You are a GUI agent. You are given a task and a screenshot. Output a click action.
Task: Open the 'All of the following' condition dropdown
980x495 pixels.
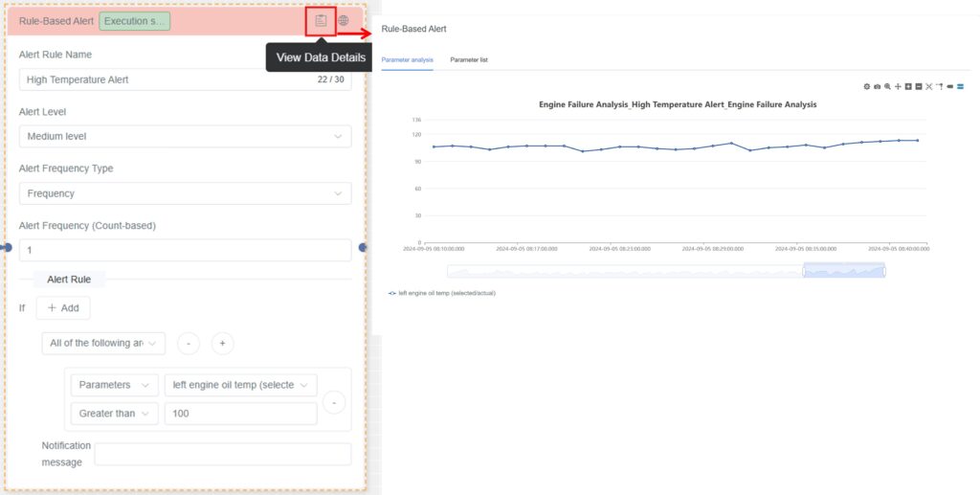click(x=103, y=343)
